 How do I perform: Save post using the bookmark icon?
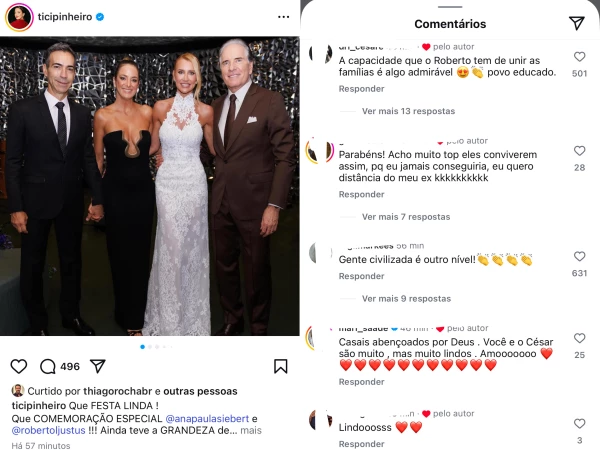pos(281,367)
